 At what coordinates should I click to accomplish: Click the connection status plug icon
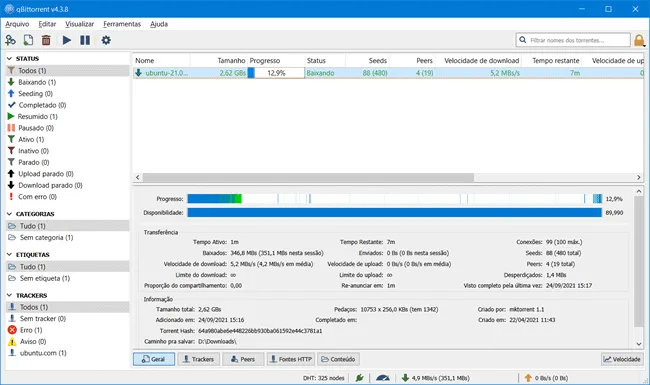359,378
